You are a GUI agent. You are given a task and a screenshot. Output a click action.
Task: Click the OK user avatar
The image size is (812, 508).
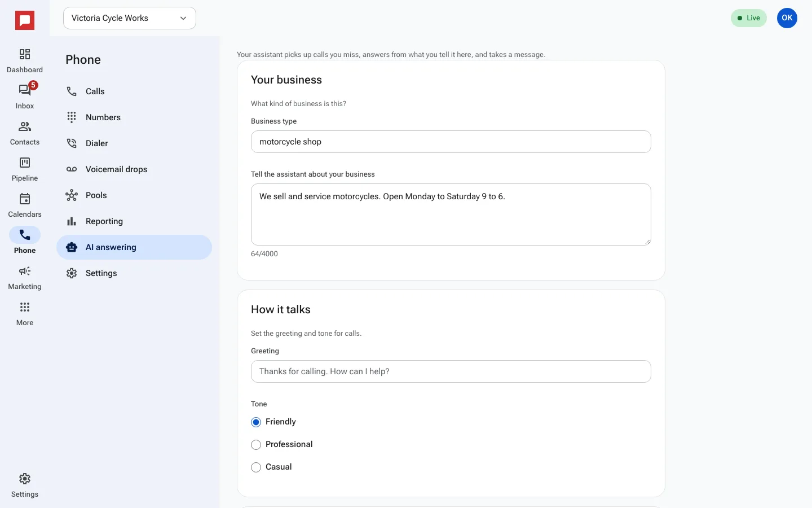(787, 18)
